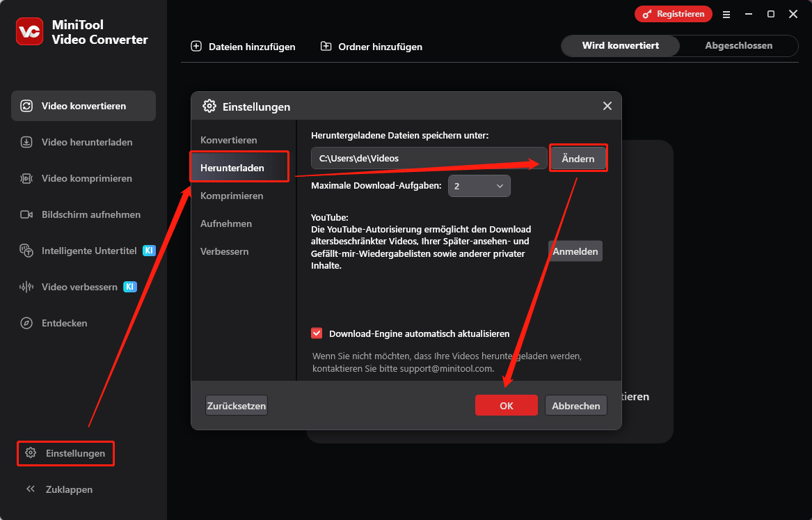Close the Einstellungen dialog with X
This screenshot has width=812, height=520.
tap(607, 106)
